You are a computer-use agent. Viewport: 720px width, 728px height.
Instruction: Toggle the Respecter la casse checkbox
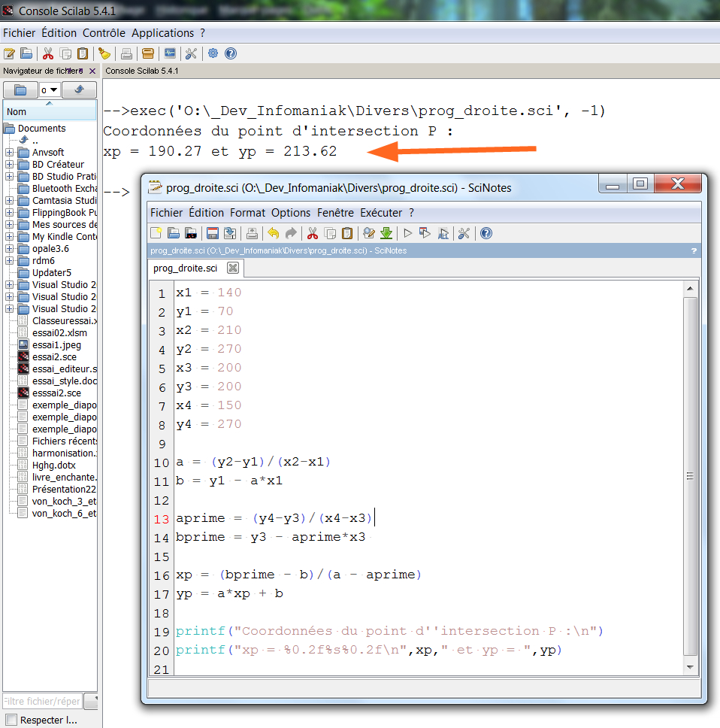11,720
